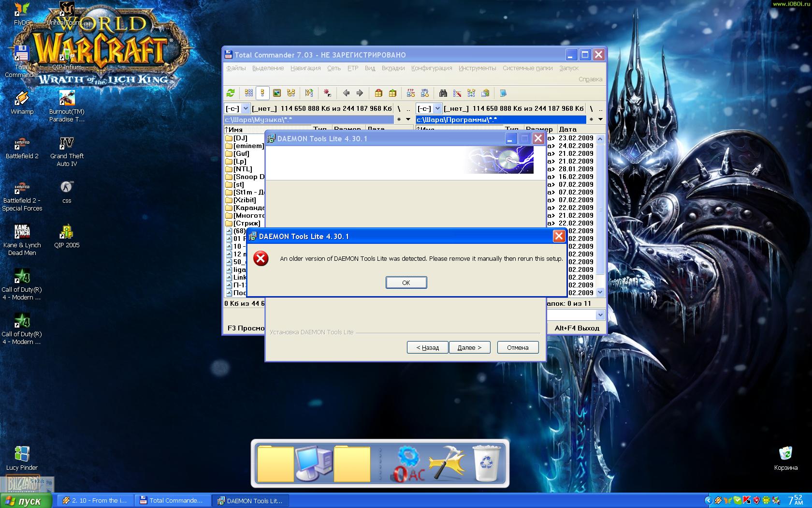Click the copy names to clipboard icon

coord(485,93)
